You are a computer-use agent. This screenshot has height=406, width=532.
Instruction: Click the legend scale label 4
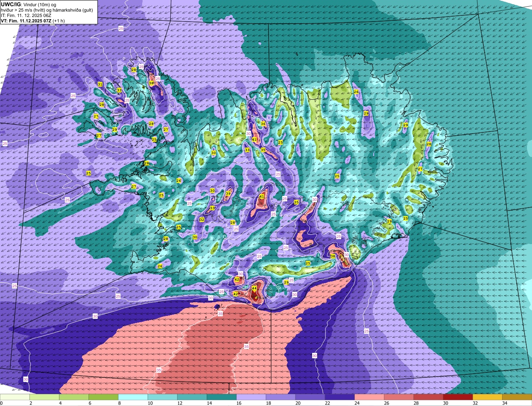[60, 403]
